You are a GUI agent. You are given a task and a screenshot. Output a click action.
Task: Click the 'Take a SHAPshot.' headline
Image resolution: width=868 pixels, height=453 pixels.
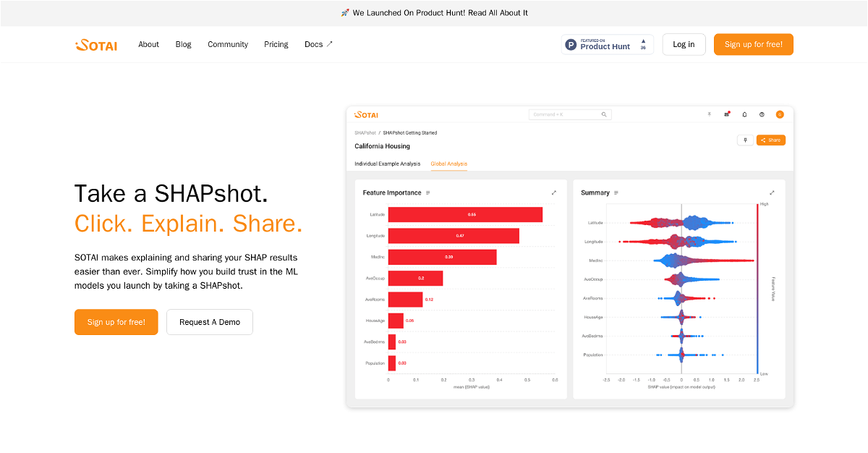pyautogui.click(x=171, y=193)
